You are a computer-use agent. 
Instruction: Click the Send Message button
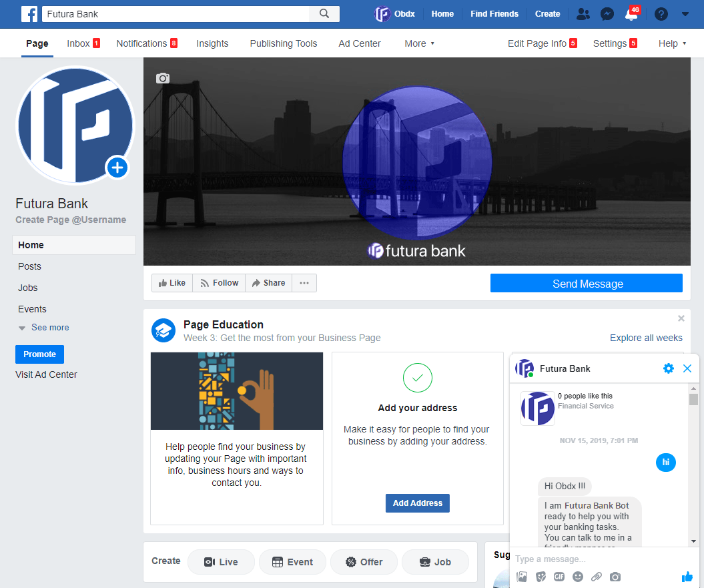point(587,284)
